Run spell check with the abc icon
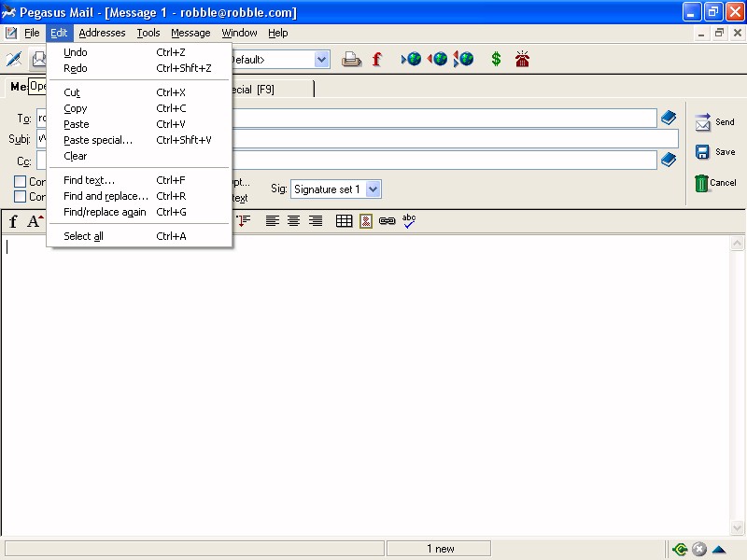747x560 pixels. coord(409,221)
